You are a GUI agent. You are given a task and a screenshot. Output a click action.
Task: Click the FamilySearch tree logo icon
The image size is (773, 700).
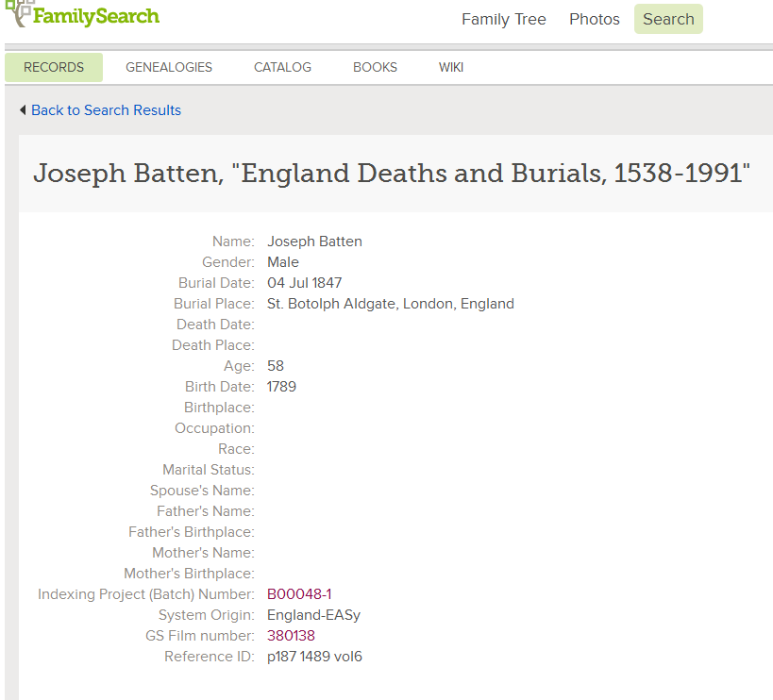[19, 13]
